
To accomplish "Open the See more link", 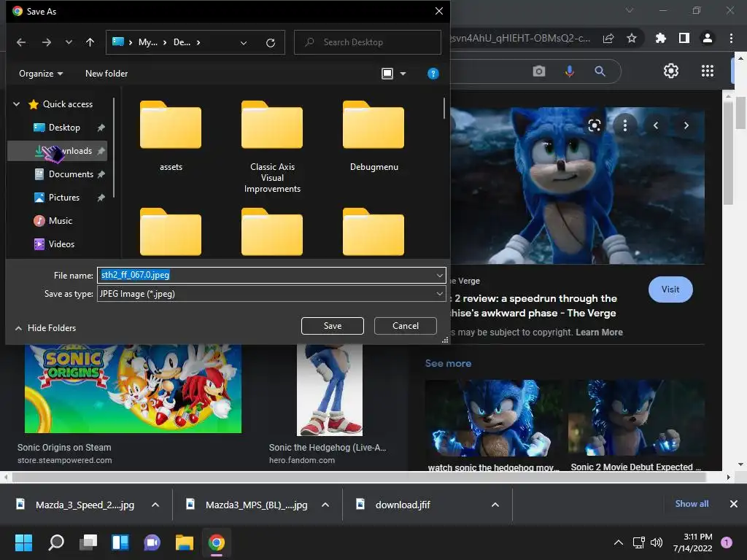I will click(449, 363).
